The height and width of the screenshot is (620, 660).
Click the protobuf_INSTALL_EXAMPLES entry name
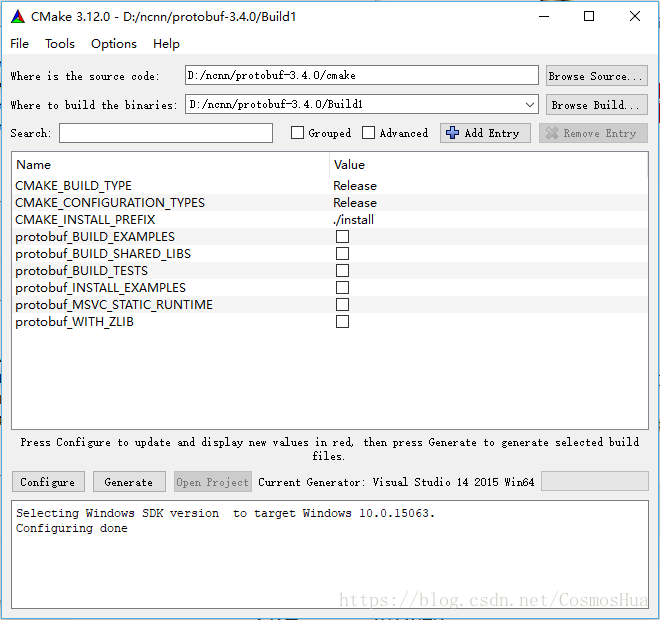[100, 287]
